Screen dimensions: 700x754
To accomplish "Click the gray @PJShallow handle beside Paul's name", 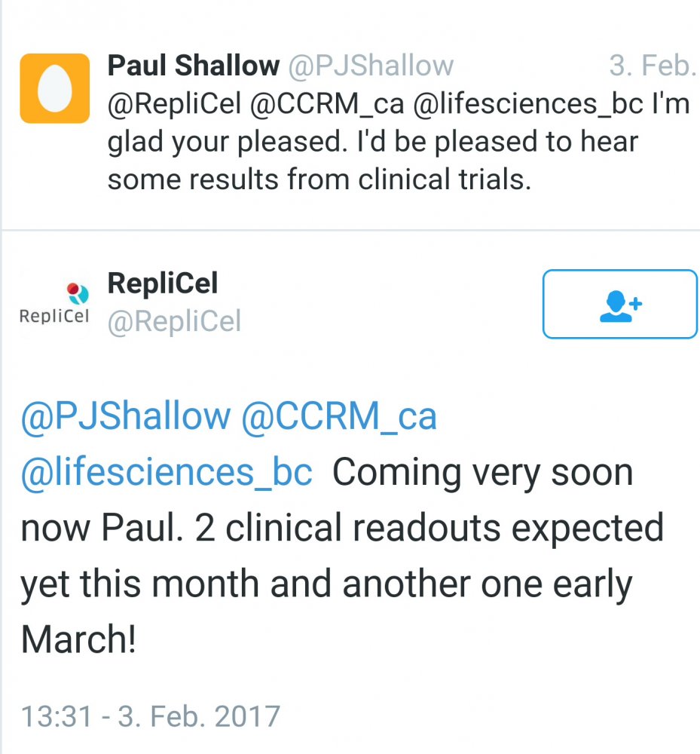I will point(371,66).
